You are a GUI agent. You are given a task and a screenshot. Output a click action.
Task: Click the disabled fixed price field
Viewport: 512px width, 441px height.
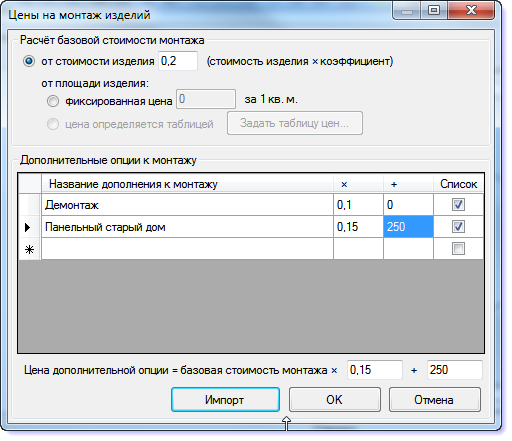pos(206,99)
